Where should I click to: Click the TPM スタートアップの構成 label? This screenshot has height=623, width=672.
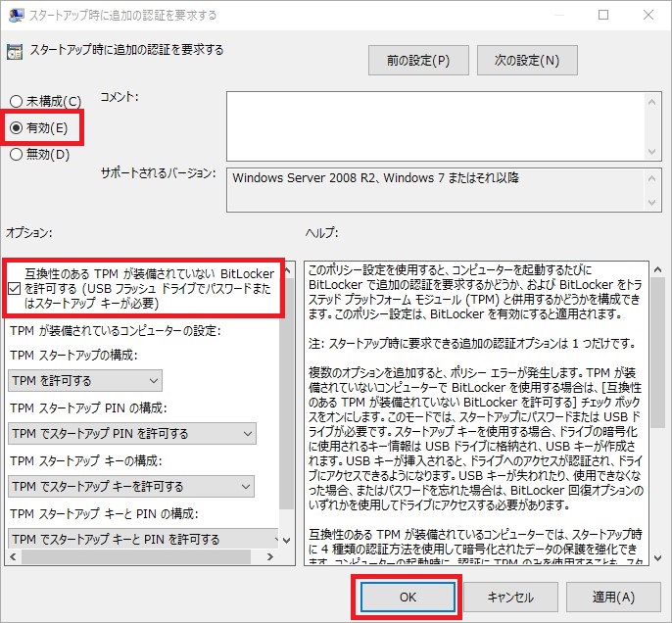tap(73, 356)
